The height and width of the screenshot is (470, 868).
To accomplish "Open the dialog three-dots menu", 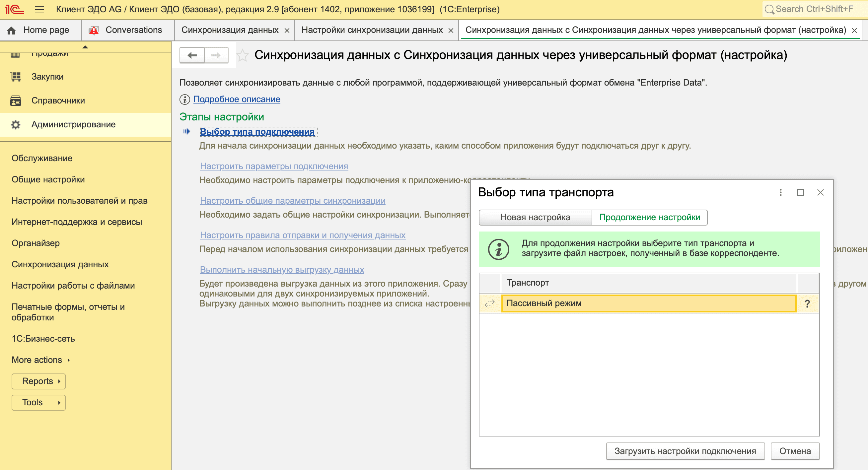I will pyautogui.click(x=780, y=192).
